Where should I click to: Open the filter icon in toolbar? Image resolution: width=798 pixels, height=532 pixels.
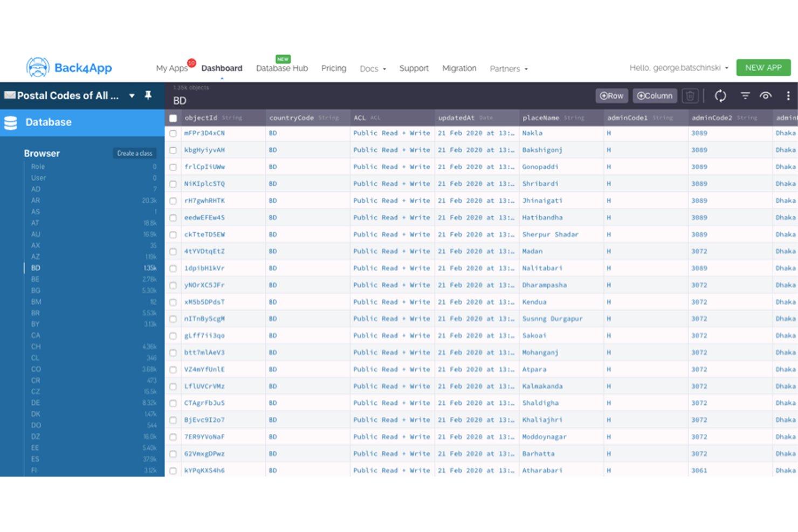click(745, 95)
